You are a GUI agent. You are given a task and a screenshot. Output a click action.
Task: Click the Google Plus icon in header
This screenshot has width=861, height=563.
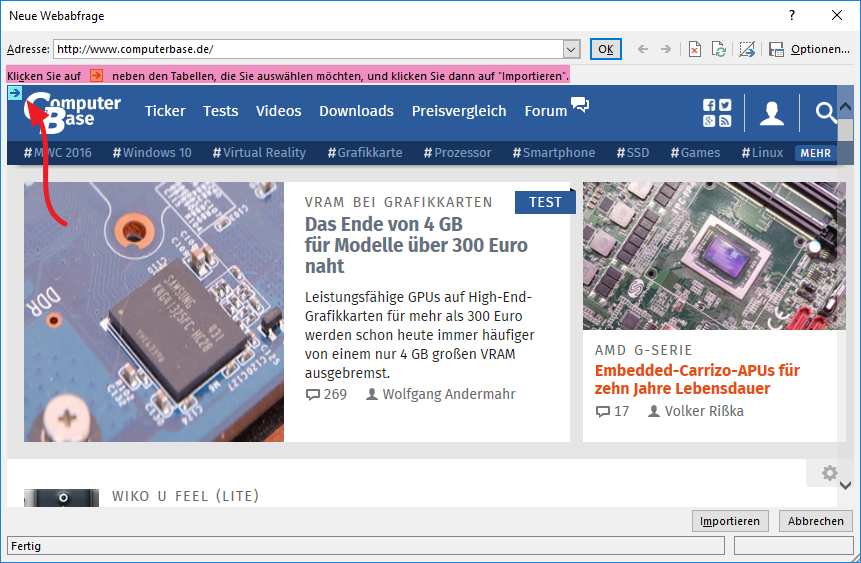(709, 121)
